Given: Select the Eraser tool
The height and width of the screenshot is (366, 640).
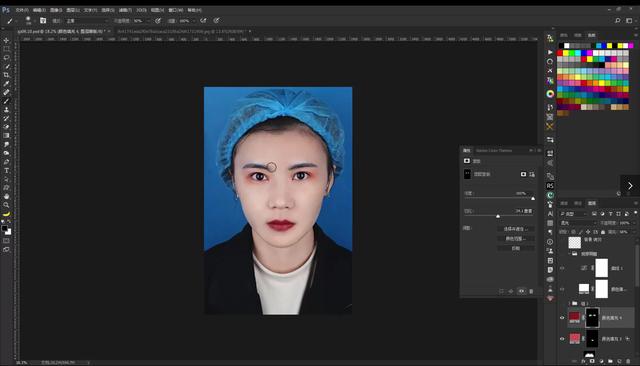Looking at the screenshot, I should 6,127.
